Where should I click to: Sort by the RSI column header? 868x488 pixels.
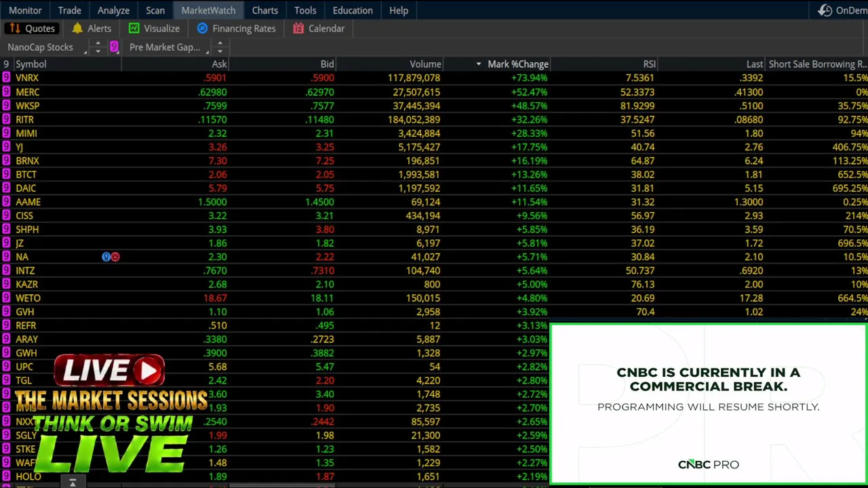coord(604,64)
